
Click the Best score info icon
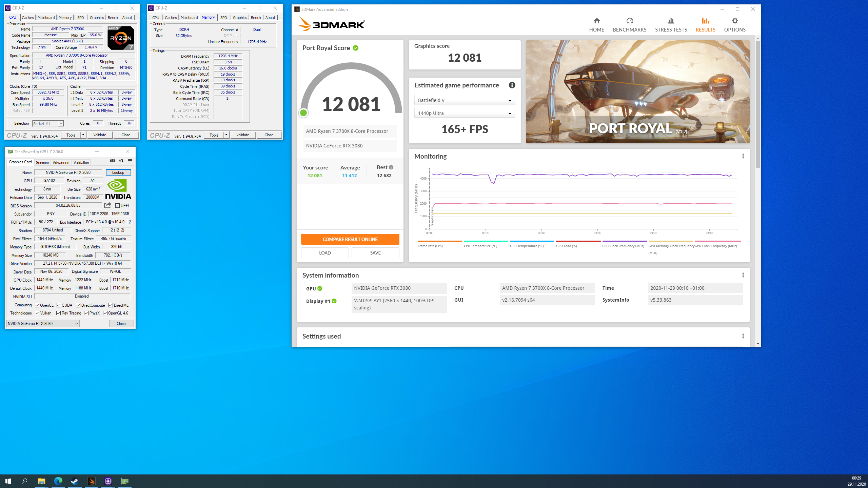(x=391, y=167)
